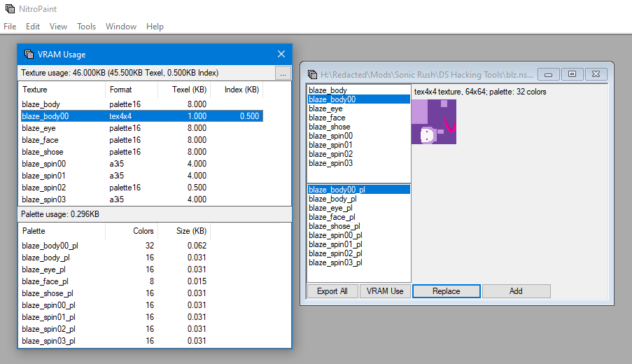Select blaze_body_pl row in VRAM Usage palette table
This screenshot has width=632, height=364.
pos(115,257)
